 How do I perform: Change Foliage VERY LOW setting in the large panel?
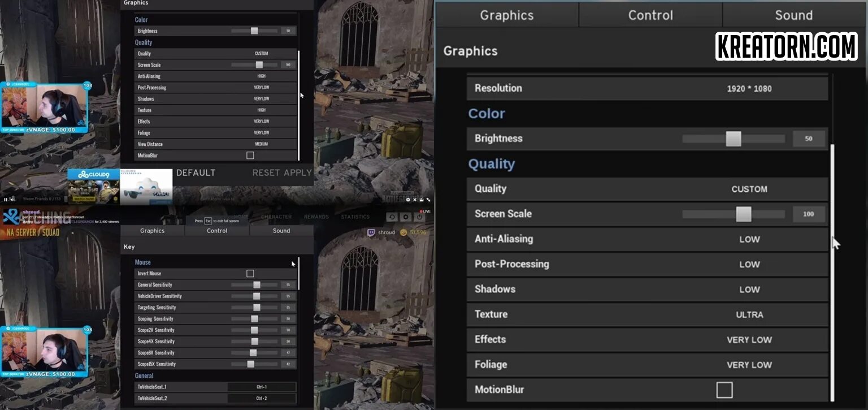tap(749, 365)
